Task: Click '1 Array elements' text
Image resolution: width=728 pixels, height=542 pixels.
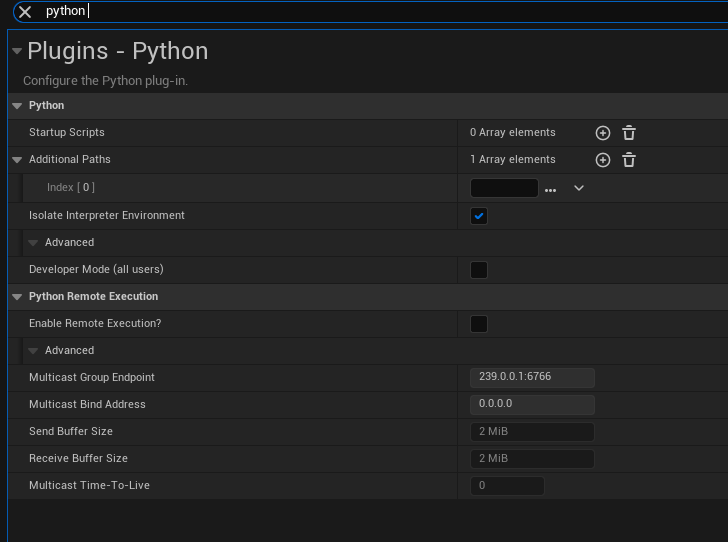Action: [513, 159]
